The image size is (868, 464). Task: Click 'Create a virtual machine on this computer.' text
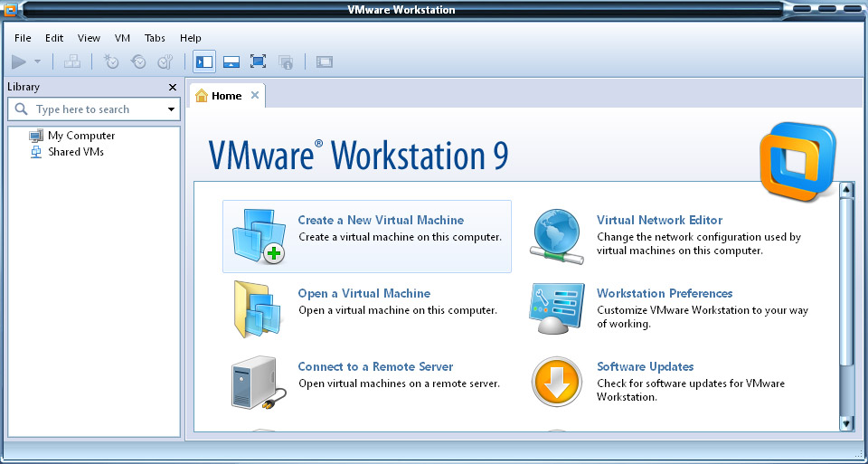(401, 237)
